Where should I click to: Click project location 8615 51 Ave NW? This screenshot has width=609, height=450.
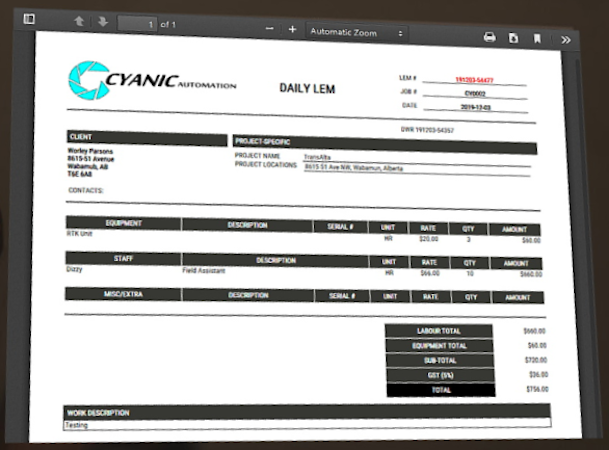tap(353, 168)
